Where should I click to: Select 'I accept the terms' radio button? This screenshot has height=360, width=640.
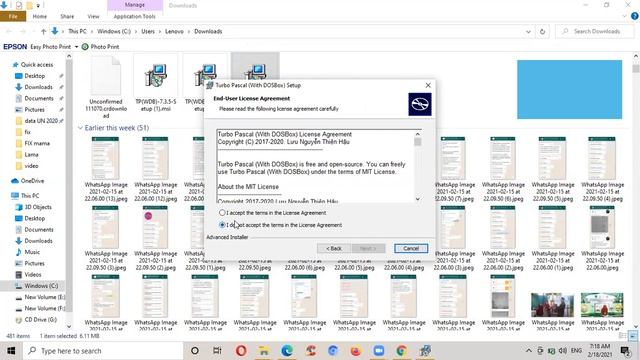[x=222, y=213]
